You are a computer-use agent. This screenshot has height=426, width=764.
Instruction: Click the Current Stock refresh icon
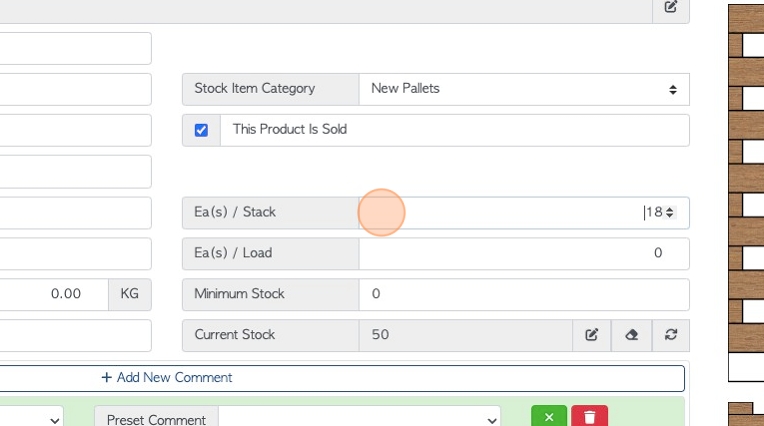pyautogui.click(x=671, y=335)
